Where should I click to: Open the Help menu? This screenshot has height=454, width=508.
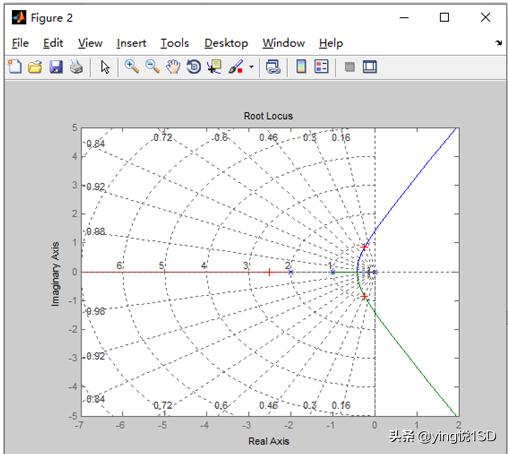[331, 43]
